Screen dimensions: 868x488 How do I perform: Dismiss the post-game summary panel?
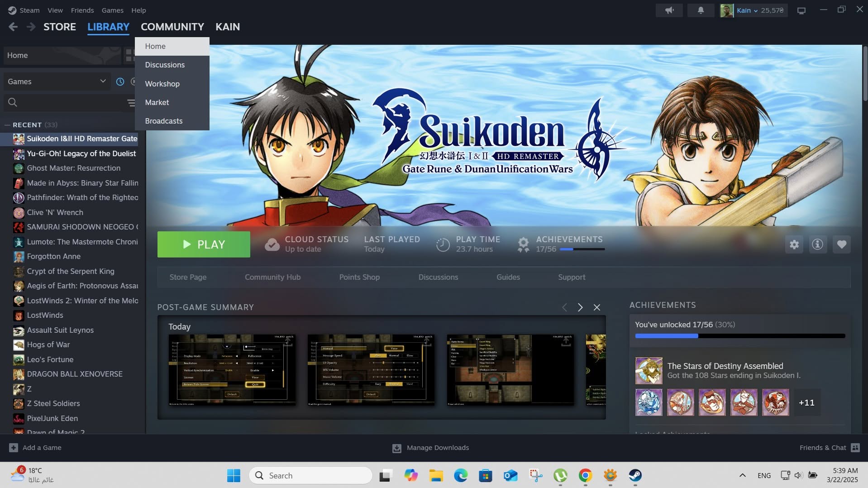(597, 307)
